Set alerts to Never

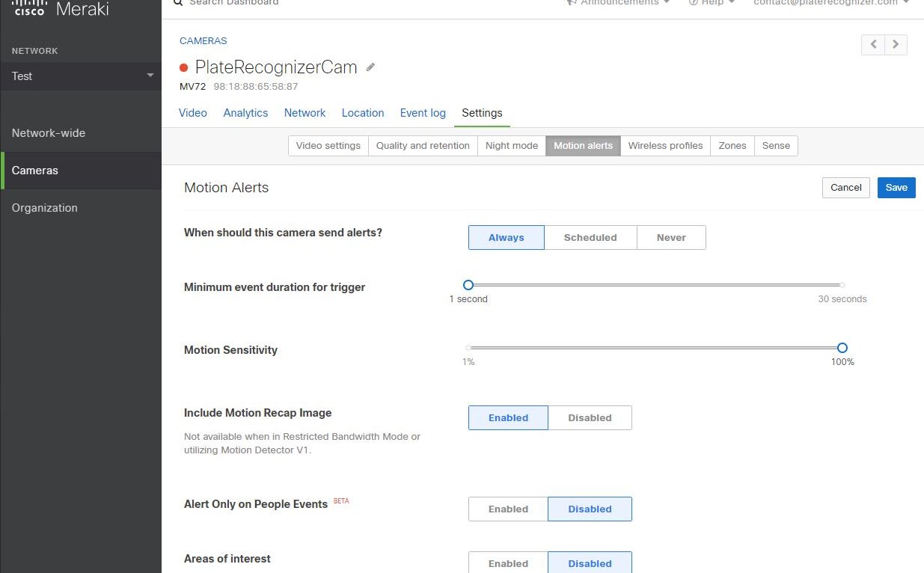click(x=671, y=237)
